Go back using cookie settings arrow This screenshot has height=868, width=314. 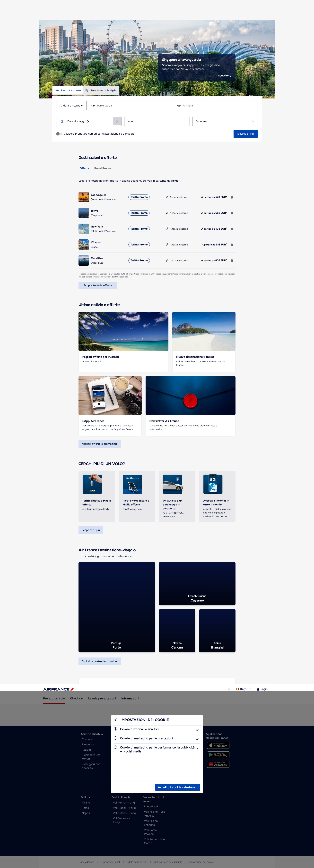[116, 720]
